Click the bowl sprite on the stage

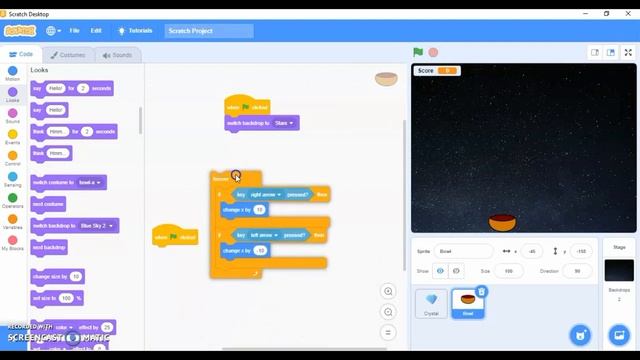click(502, 222)
